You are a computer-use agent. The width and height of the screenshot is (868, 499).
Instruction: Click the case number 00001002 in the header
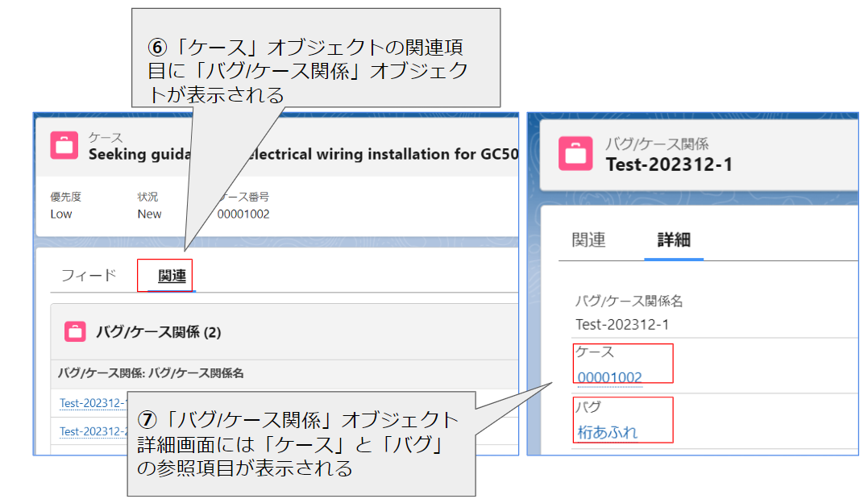tap(243, 214)
